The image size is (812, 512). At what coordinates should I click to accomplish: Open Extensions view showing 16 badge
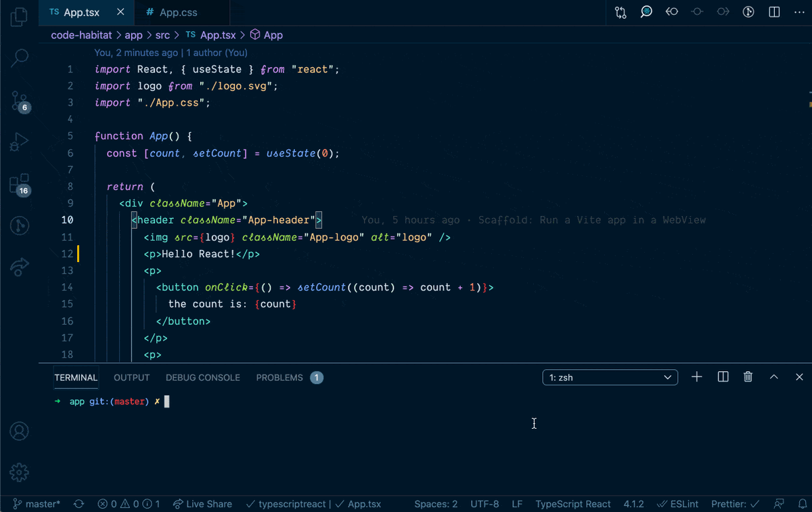point(20,185)
